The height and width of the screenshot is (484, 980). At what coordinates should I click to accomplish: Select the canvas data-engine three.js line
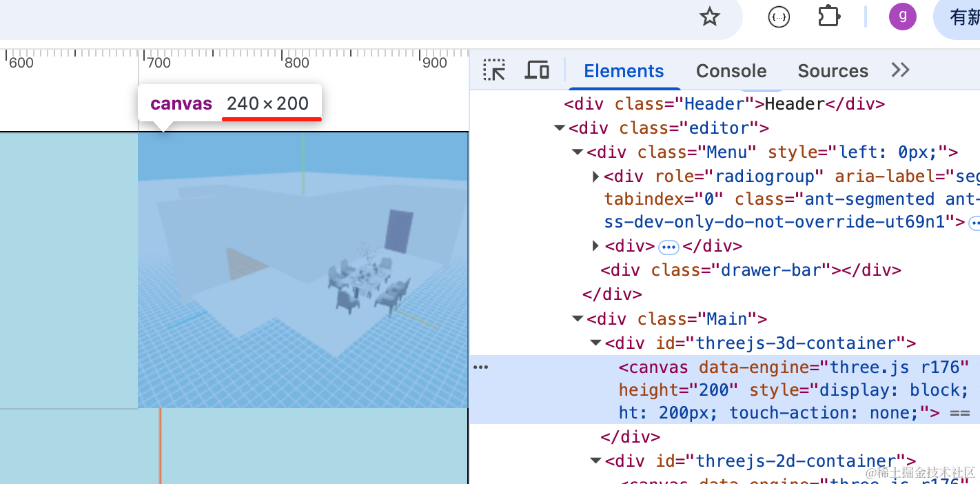(x=794, y=367)
